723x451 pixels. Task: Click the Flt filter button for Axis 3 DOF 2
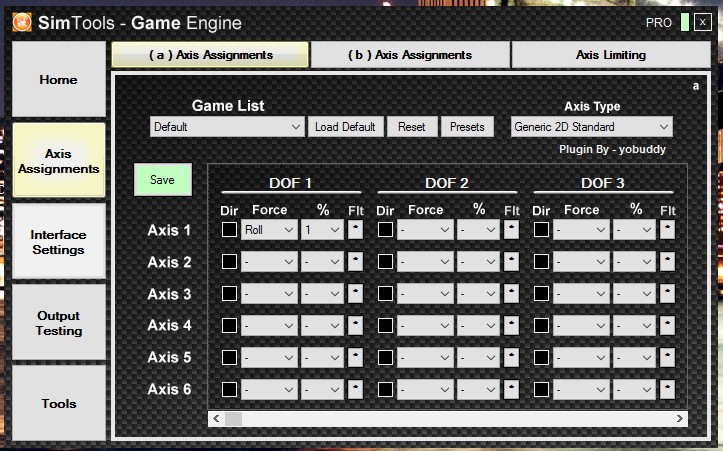tap(511, 293)
